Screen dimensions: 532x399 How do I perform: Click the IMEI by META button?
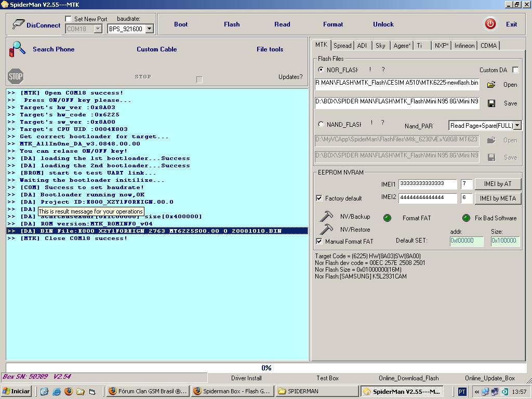coord(498,198)
